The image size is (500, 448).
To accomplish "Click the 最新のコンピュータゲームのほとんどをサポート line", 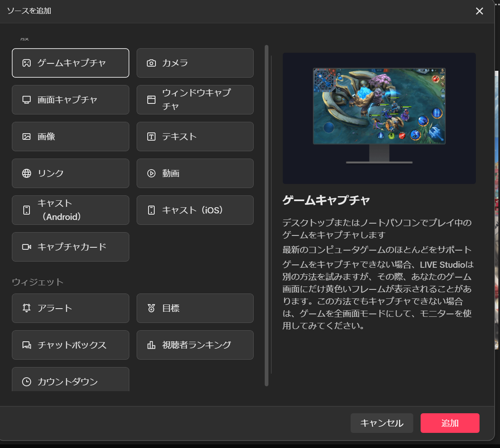I will point(377,250).
